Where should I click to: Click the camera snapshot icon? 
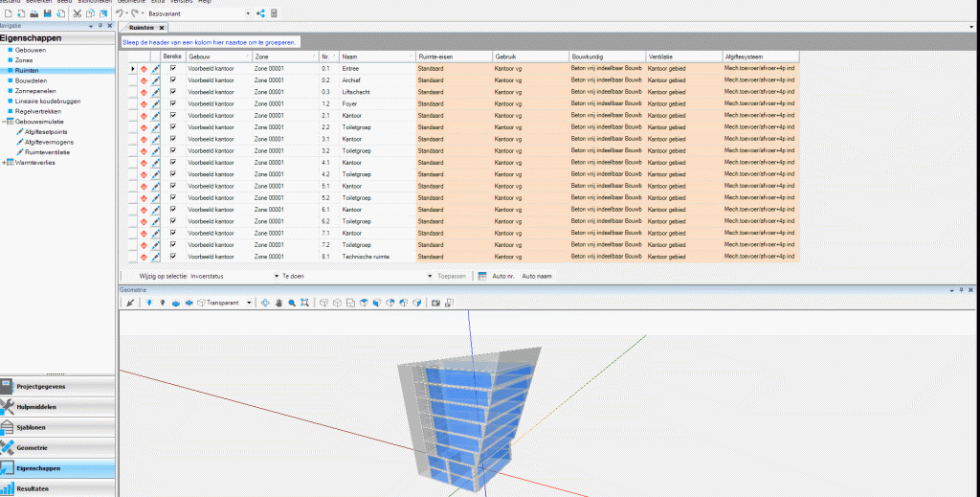pos(435,303)
